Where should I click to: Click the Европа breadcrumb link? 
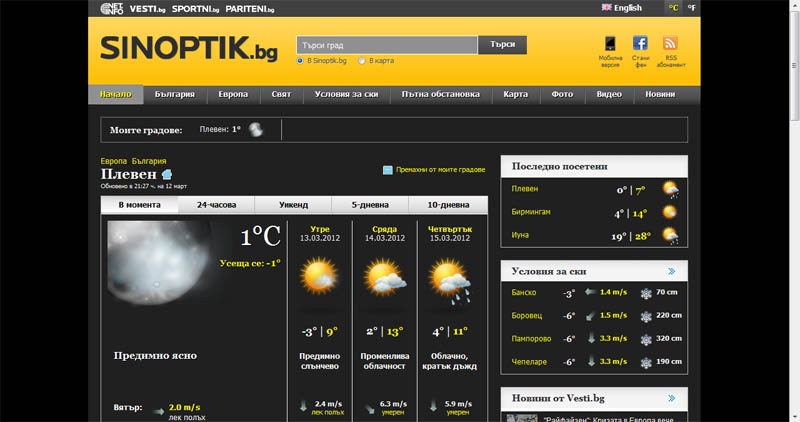[113, 161]
